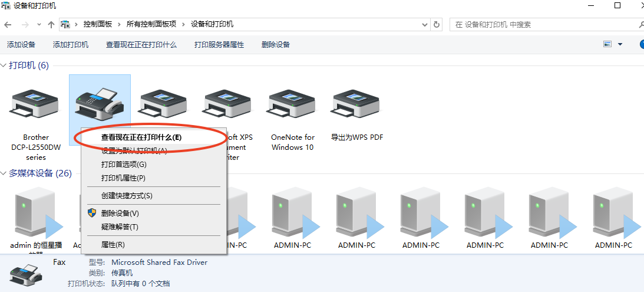Click the back navigation arrow
644x292 pixels.
tap(8, 25)
